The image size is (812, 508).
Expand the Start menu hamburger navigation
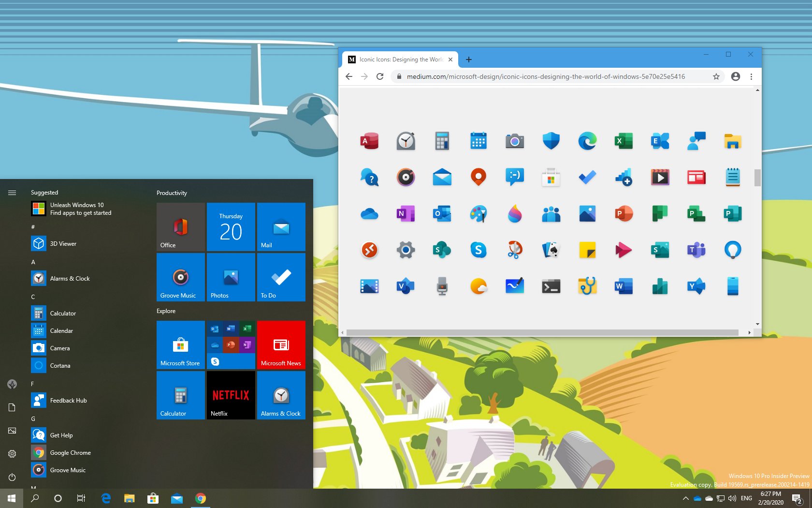click(12, 193)
